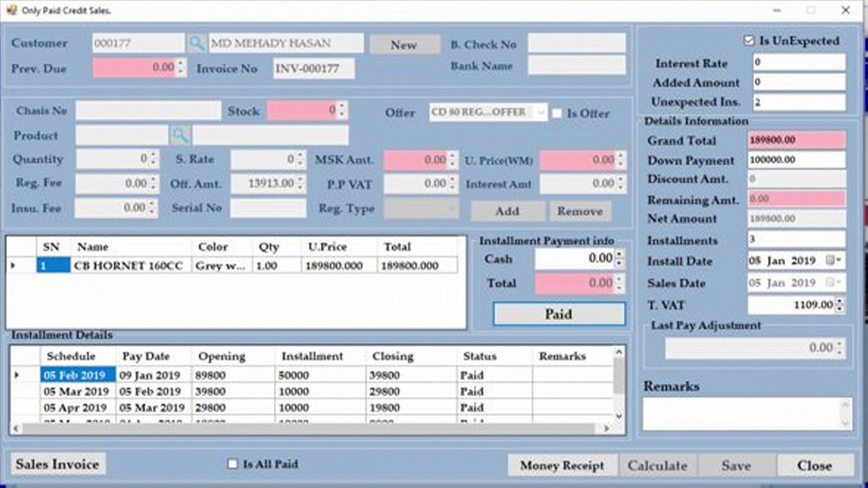This screenshot has height=488, width=868.
Task: Click the MSK Amt. stepper arrows
Action: 452,161
